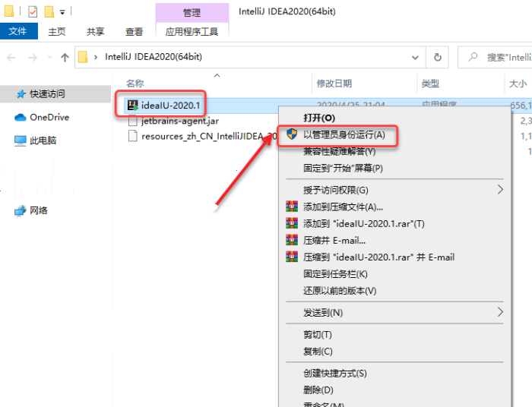Choose 删除(D) from the context menu

(318, 390)
